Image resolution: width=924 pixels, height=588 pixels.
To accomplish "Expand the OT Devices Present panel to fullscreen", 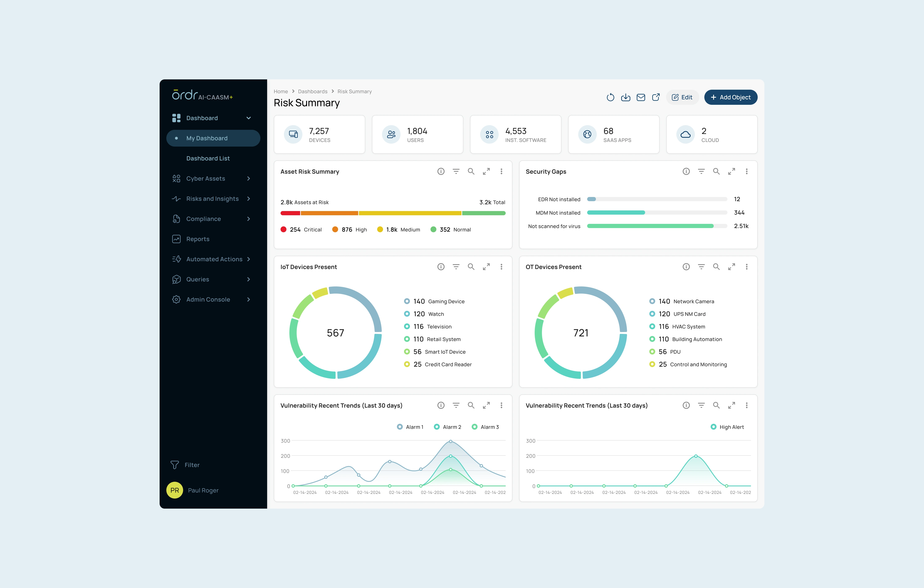I will [731, 267].
